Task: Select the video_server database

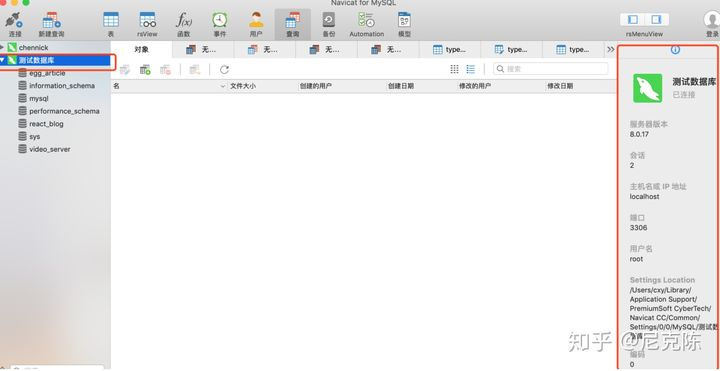Action: point(50,149)
